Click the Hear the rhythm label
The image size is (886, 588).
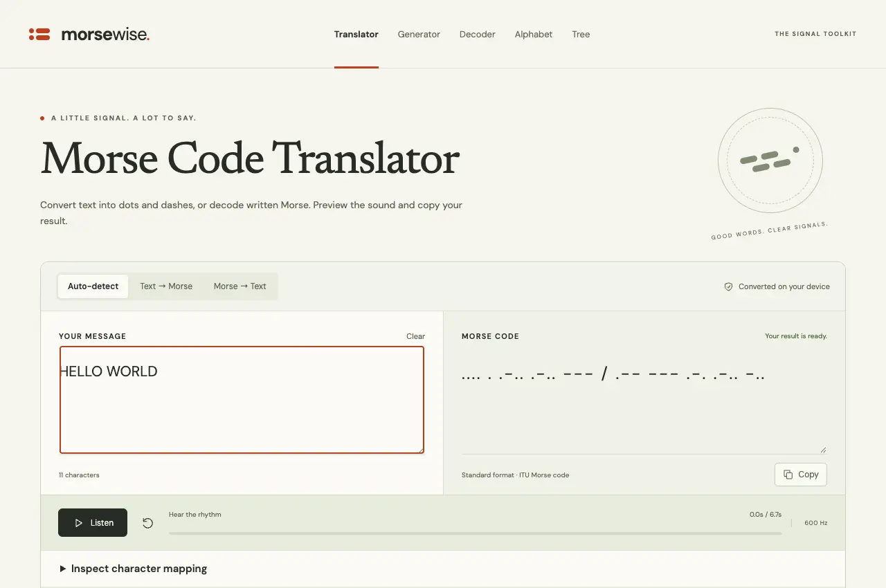(x=195, y=515)
